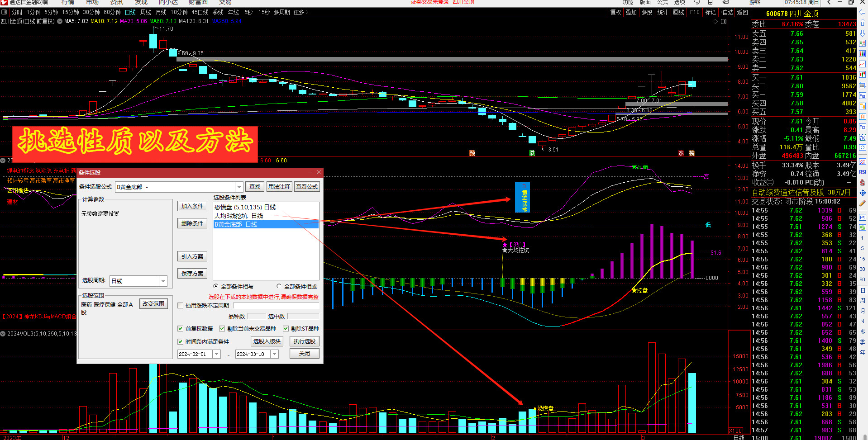This screenshot has height=440, width=868.
Task: Select the 季 period in right sidebar
Action: pos(863,342)
